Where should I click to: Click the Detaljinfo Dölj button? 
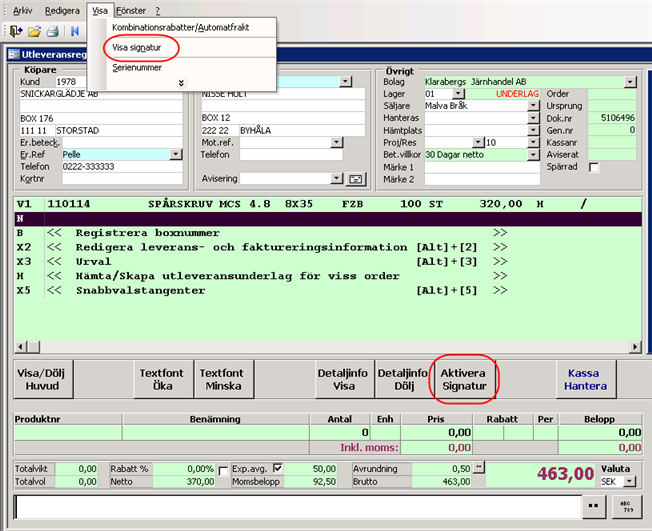tap(403, 380)
